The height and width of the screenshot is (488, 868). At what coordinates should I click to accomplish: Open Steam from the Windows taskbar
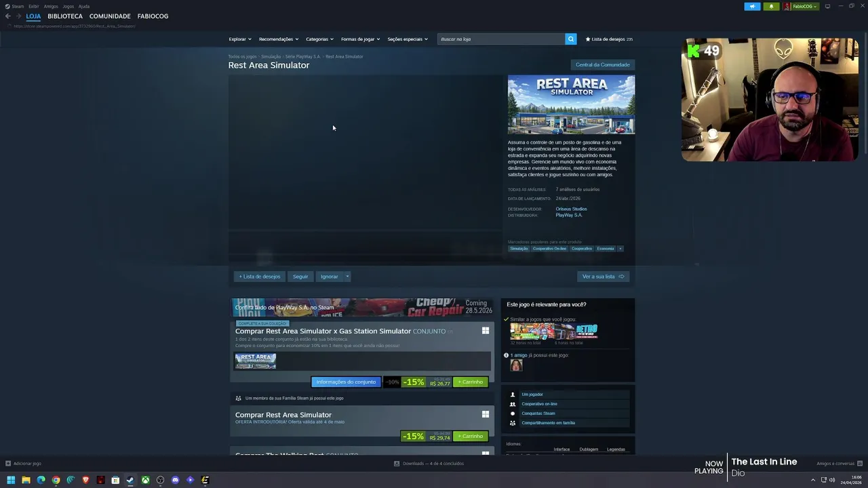[x=130, y=480]
